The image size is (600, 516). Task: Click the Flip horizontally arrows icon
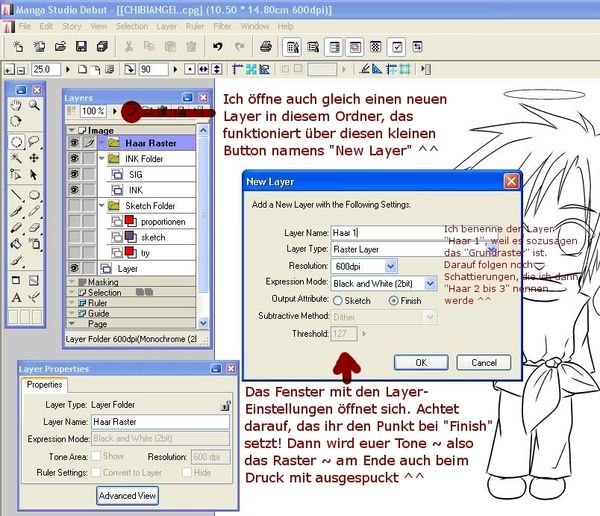tap(204, 69)
